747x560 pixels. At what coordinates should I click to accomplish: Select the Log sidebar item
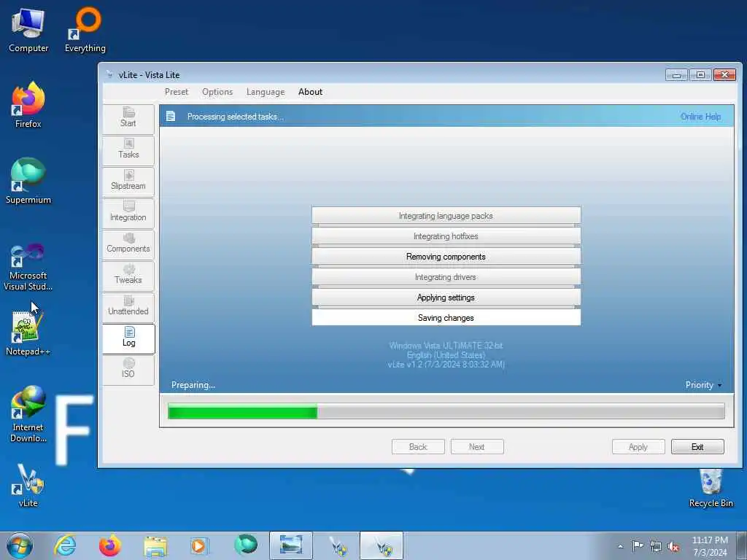click(128, 338)
